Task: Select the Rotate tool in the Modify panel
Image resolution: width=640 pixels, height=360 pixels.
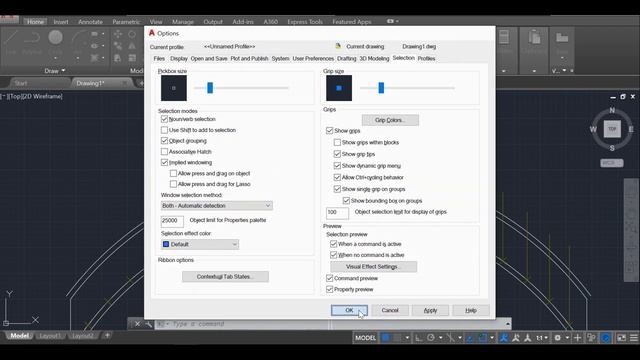Action: [132, 34]
